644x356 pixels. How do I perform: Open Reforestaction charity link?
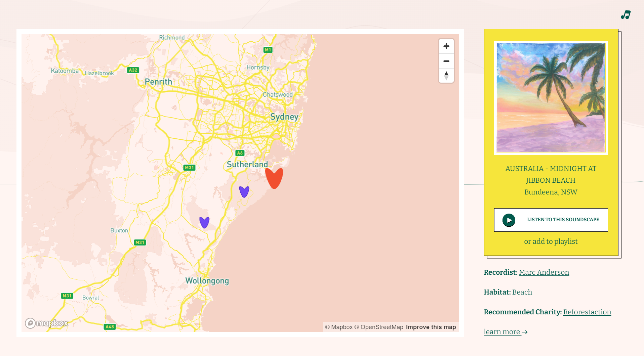[587, 312]
